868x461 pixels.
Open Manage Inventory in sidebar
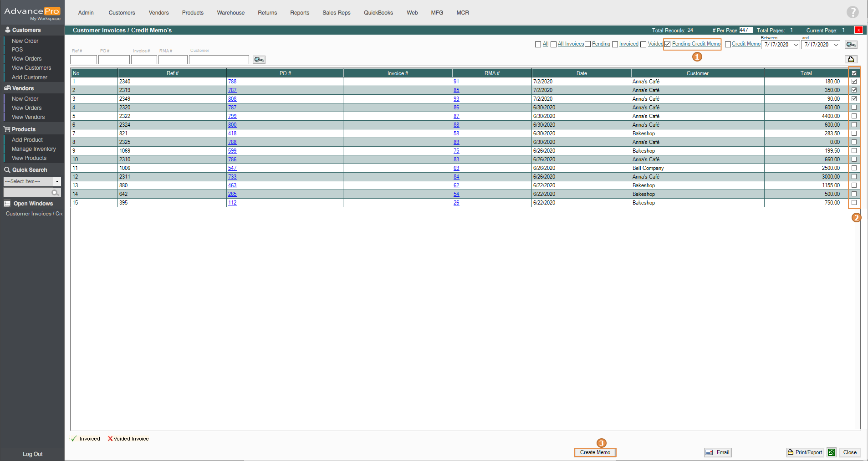coord(34,149)
